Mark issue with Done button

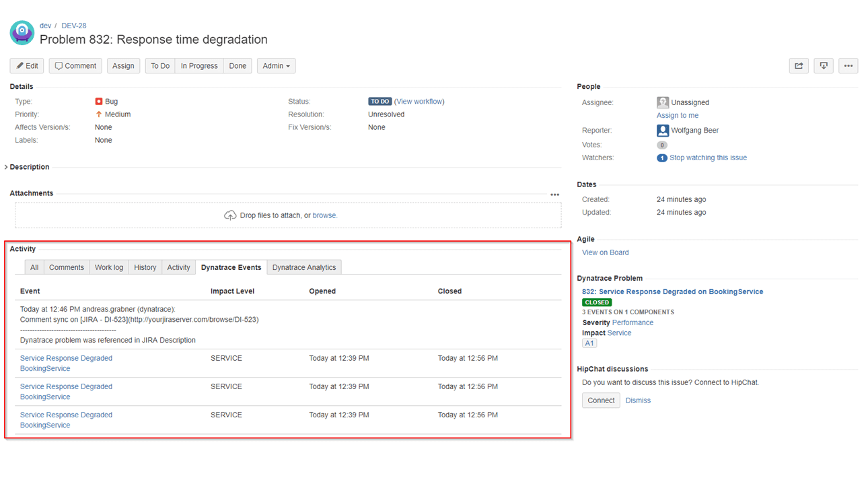point(238,66)
